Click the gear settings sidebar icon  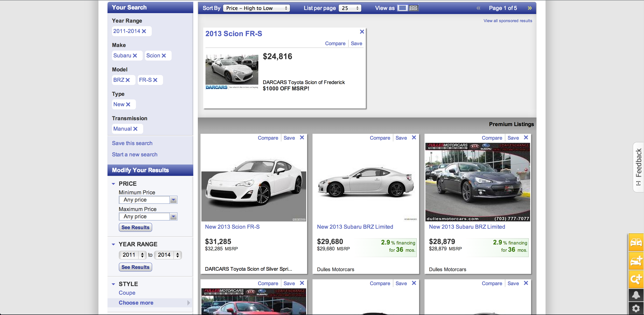pyautogui.click(x=636, y=308)
